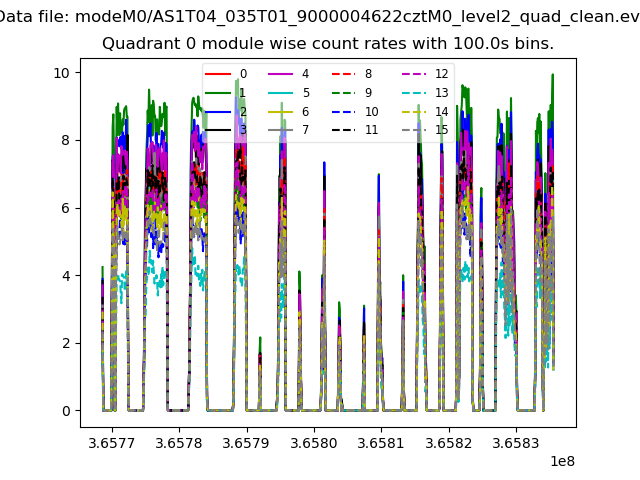The width and height of the screenshot is (640, 480).
Task: Click the 1e8 axis exponent label
Action: tap(563, 458)
